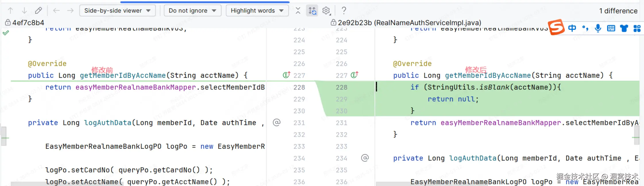
Task: Click logPo.setCardNo line in left pane
Action: click(129, 170)
